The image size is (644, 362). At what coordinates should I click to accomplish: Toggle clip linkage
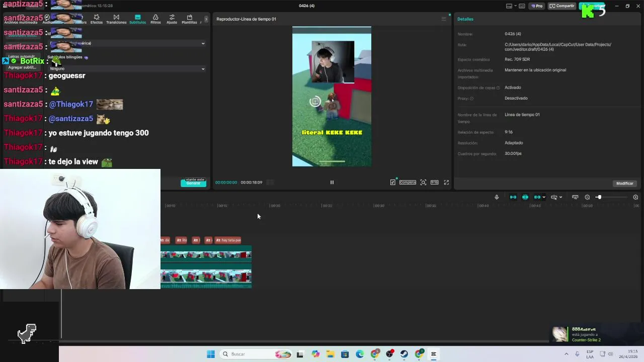point(537,197)
